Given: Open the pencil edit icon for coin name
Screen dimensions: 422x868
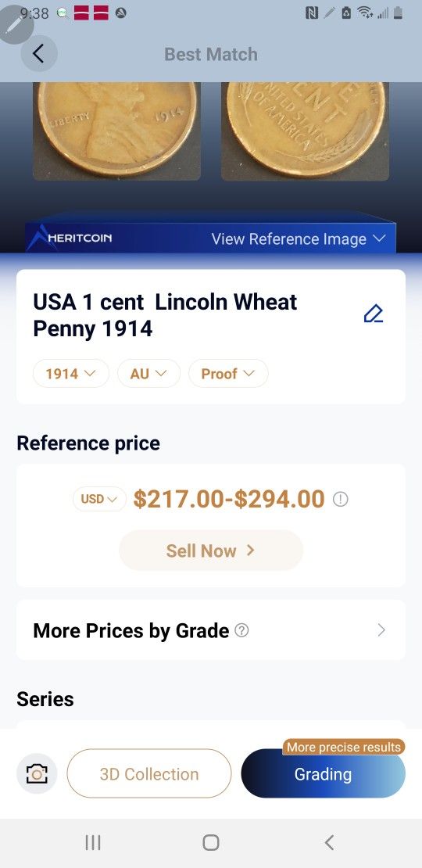Looking at the screenshot, I should (x=374, y=314).
